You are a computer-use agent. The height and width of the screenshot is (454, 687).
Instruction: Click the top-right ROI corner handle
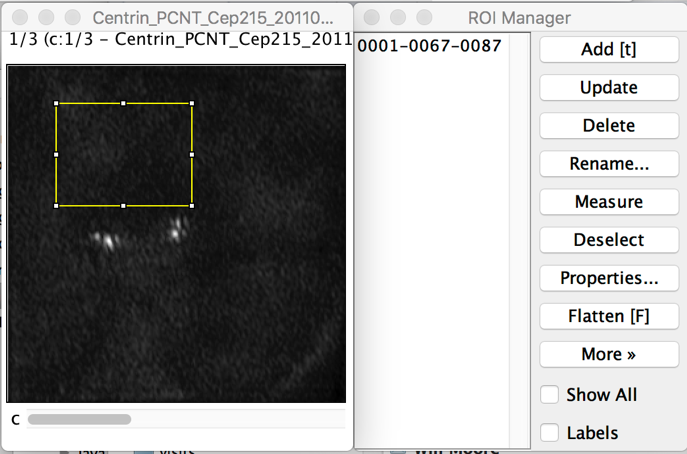[192, 103]
